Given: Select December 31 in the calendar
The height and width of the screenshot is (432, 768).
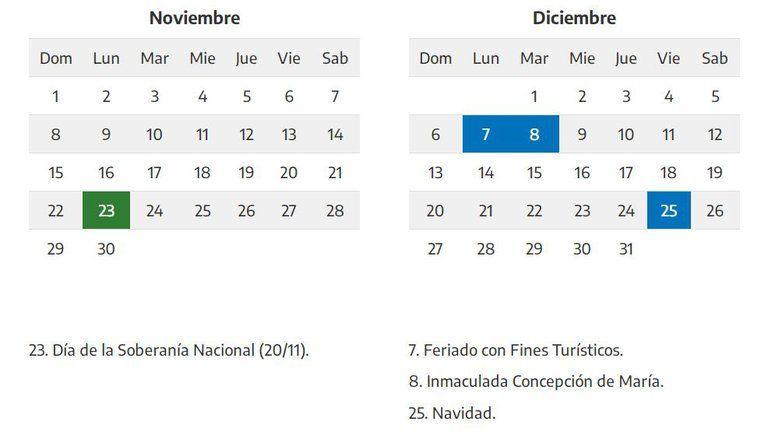Looking at the screenshot, I should [626, 249].
